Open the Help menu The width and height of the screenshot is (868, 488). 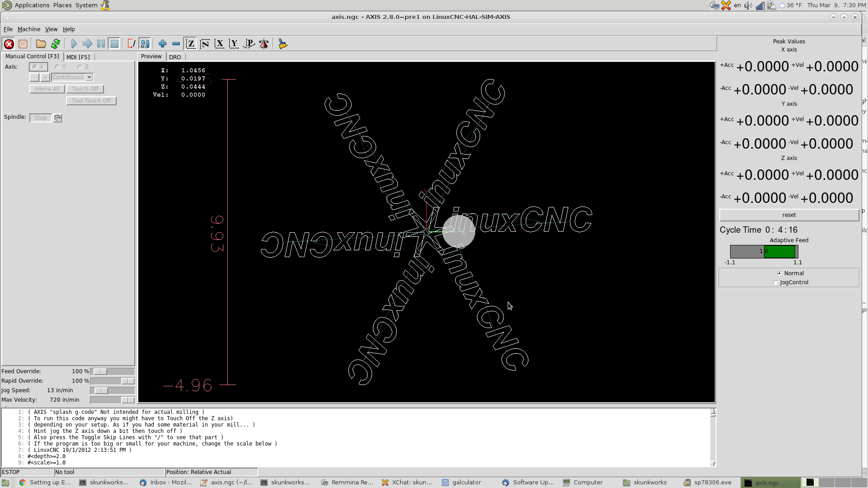pos(69,29)
